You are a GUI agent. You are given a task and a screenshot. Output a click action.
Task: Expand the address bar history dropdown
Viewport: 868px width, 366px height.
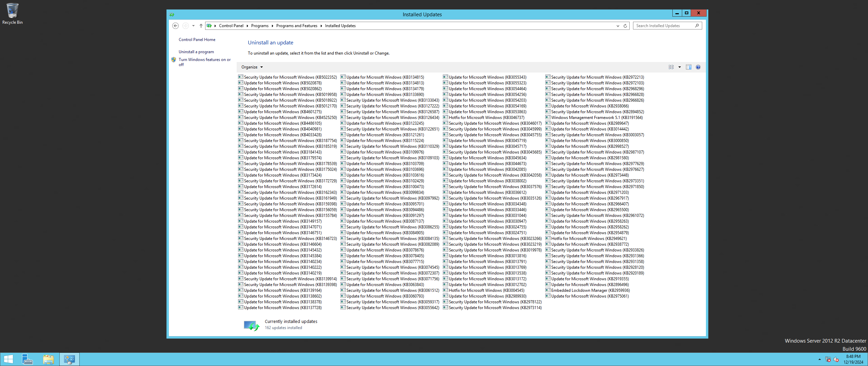coord(618,26)
